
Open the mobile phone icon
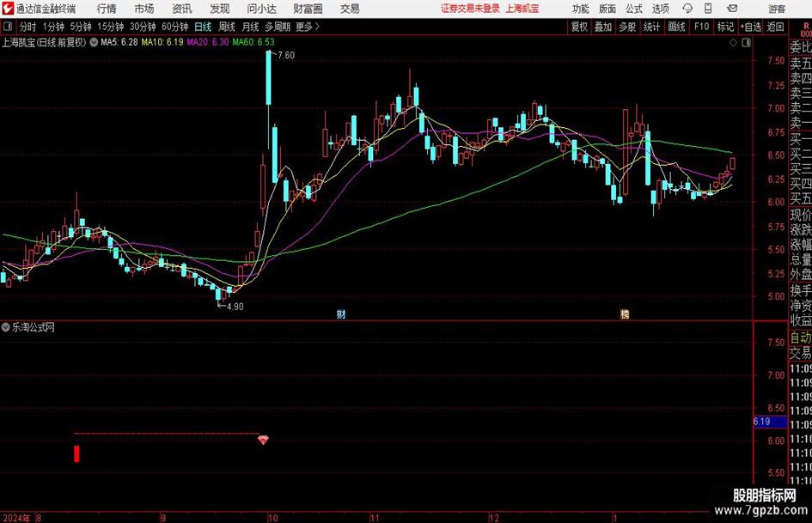[x=708, y=9]
